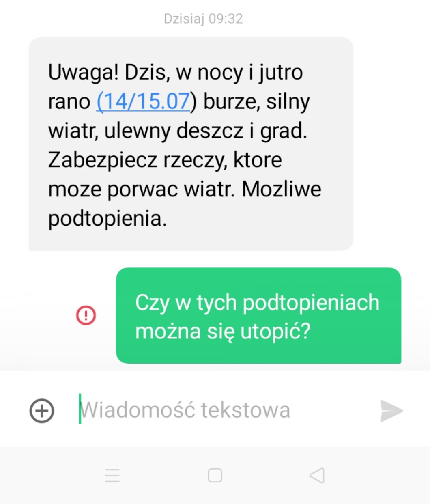Screen dimensions: 430x504
Task: Tap the Dzisiaj 09:32 timestamp
Action: click(x=203, y=19)
